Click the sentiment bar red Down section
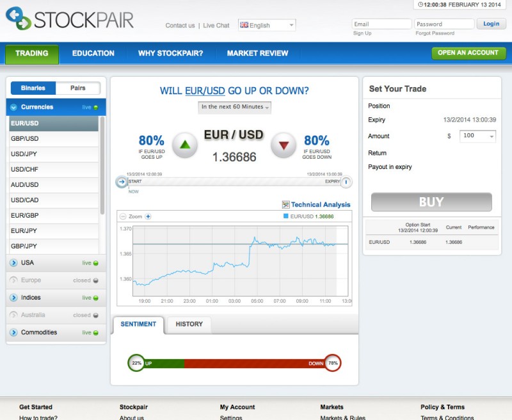 [254, 363]
